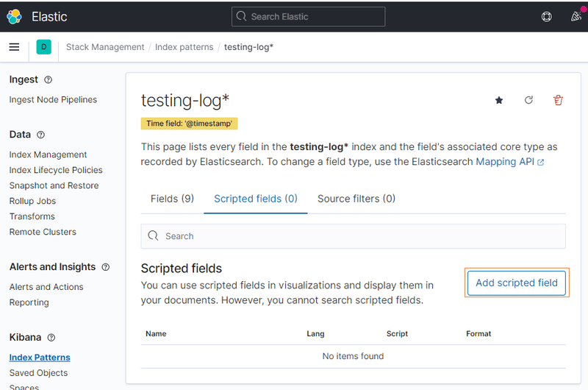Open the help menu icon

[546, 16]
